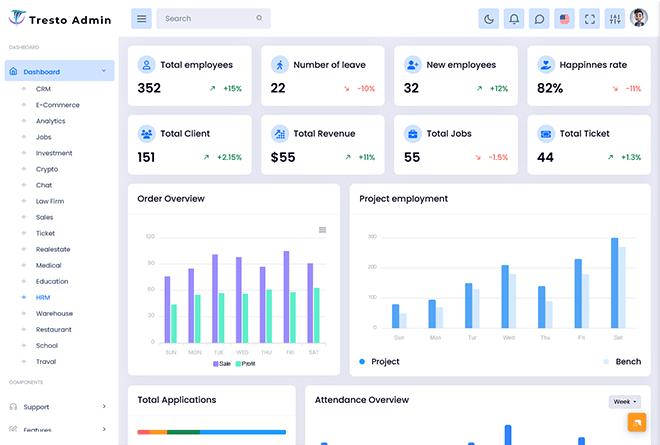Open the E-Commerce dashboard item
Screen dimensions: 660x445
click(x=57, y=104)
